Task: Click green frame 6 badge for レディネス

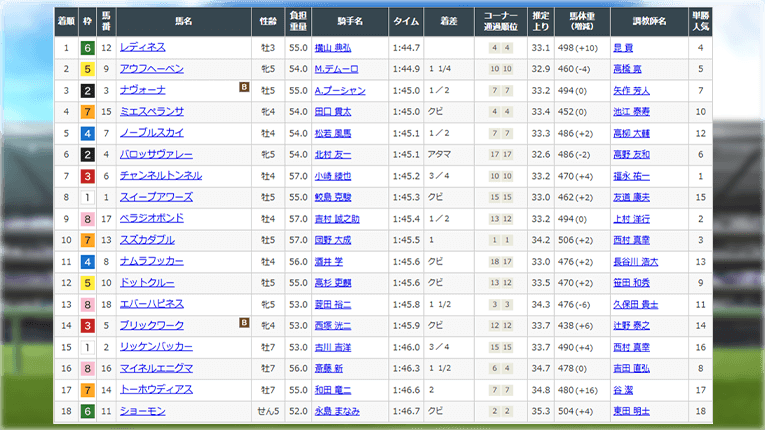Action: click(x=90, y=47)
